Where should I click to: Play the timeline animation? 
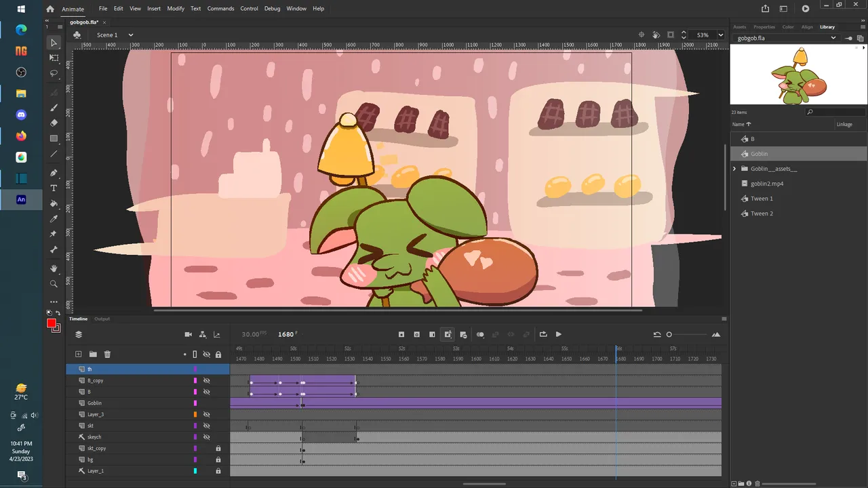(559, 334)
